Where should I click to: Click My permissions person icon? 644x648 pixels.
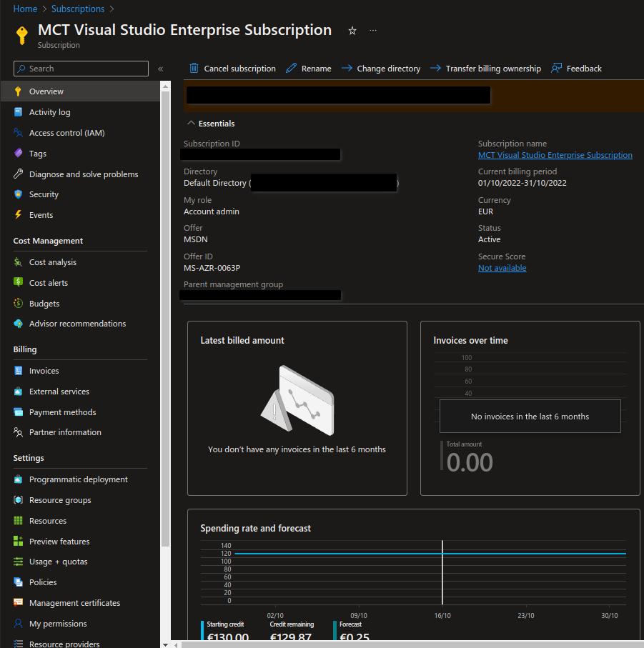[x=18, y=623]
